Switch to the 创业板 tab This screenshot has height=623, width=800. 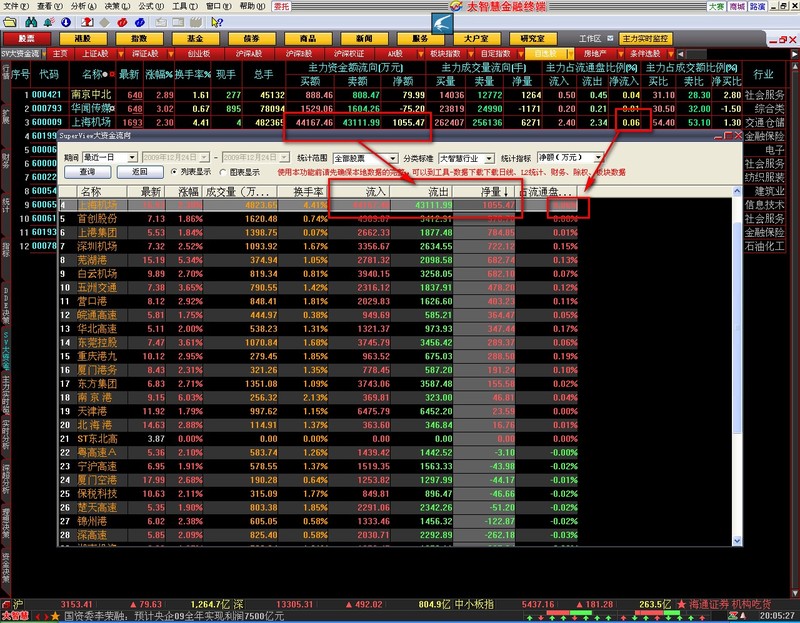[x=199, y=54]
